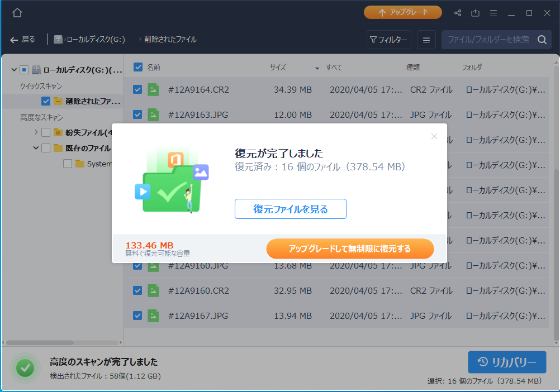Click the file/folder search input field
560x392 pixels.
[488, 40]
